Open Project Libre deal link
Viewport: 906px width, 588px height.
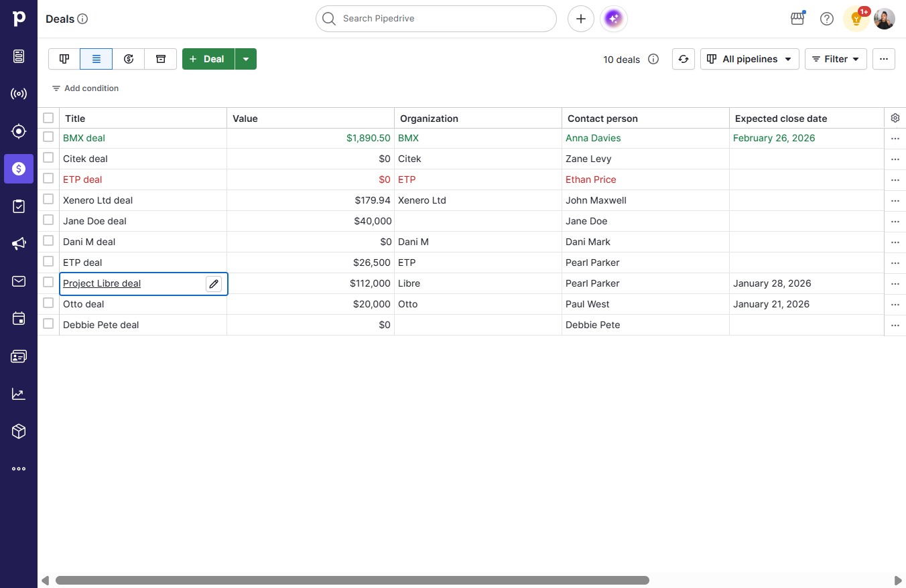coord(102,283)
